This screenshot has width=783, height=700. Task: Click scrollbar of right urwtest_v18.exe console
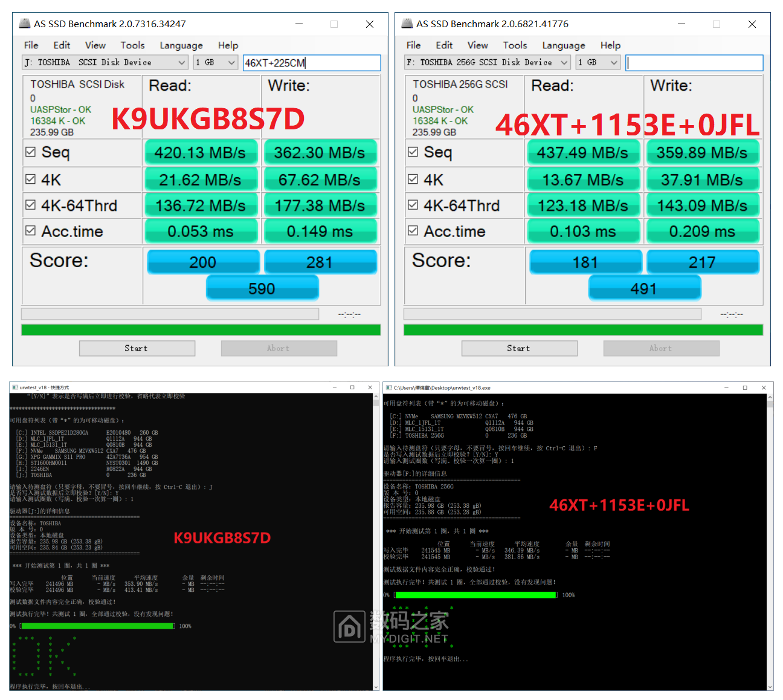(x=770, y=542)
